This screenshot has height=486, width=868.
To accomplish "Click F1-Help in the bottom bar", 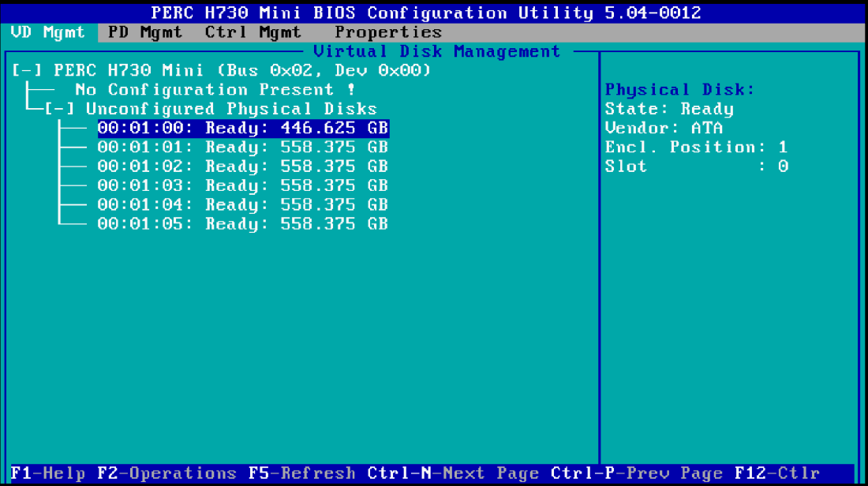I will click(x=48, y=473).
